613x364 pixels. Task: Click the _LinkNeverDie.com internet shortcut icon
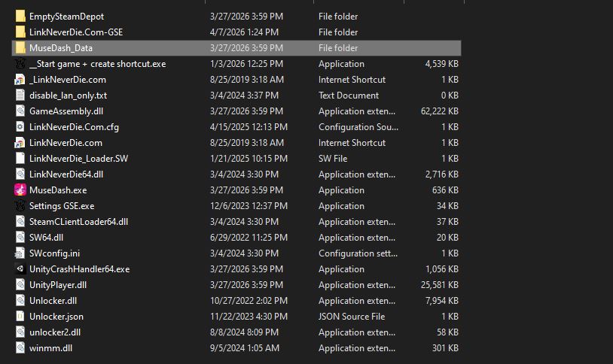[20, 80]
